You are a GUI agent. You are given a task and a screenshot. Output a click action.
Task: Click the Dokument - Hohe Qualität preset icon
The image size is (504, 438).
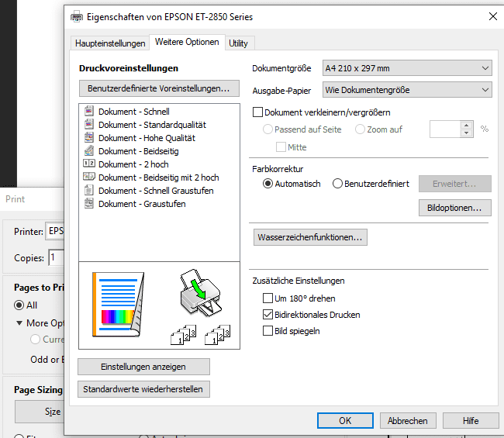pos(88,137)
